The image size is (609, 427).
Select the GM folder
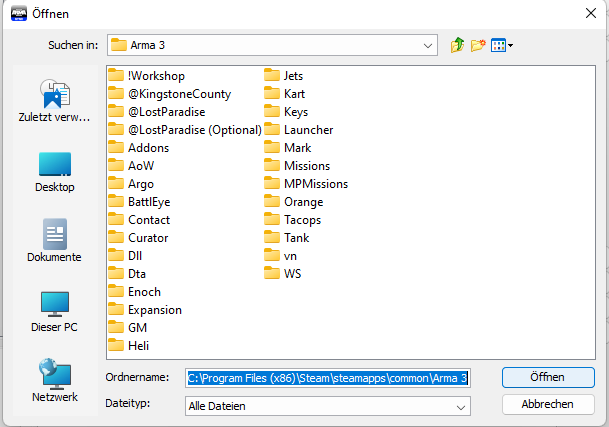pyautogui.click(x=128, y=328)
